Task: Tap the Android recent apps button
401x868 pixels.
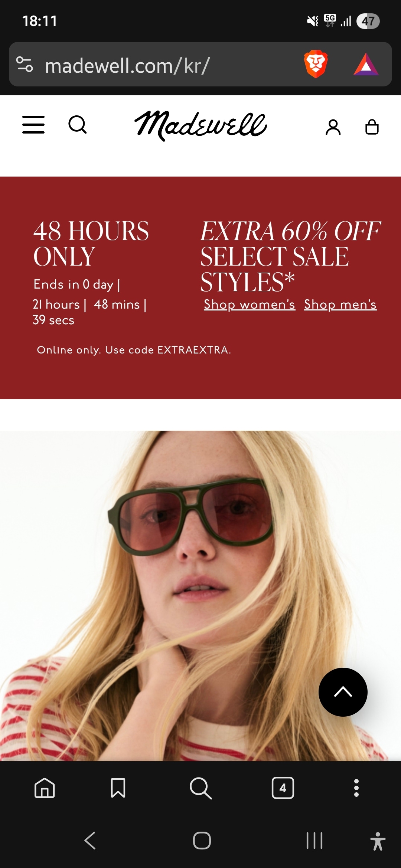Action: click(x=314, y=841)
